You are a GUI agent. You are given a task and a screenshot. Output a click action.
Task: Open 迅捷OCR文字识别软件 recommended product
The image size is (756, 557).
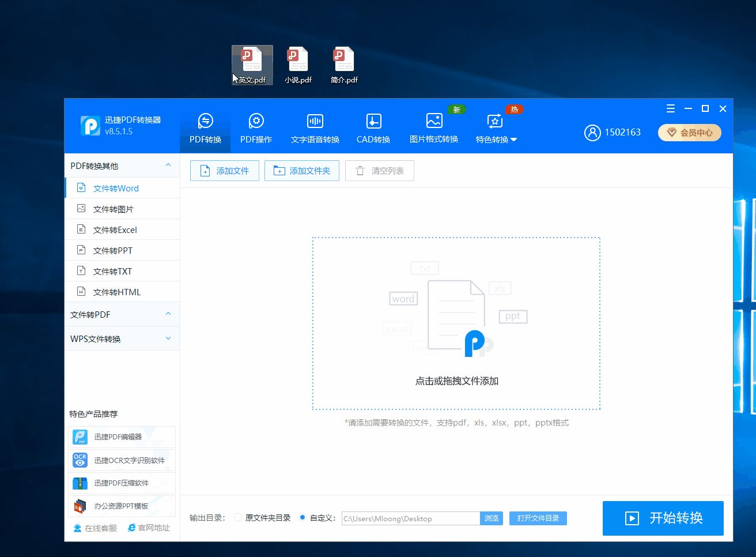pyautogui.click(x=122, y=460)
